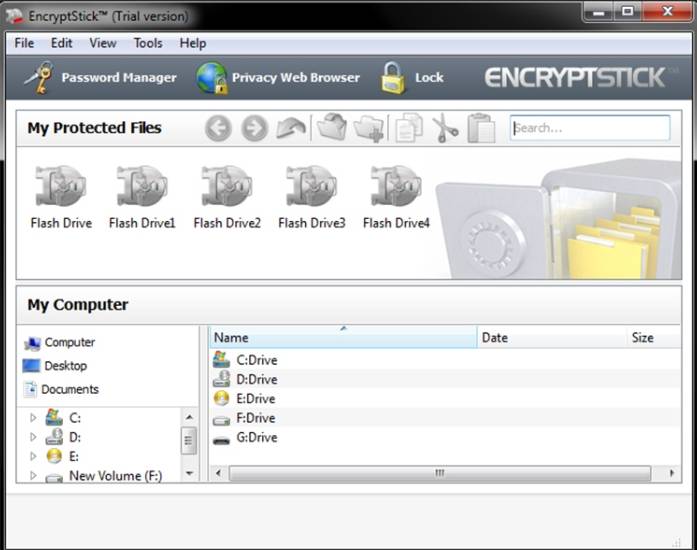Click the Cut scissors icon
The width and height of the screenshot is (697, 550).
tap(445, 128)
